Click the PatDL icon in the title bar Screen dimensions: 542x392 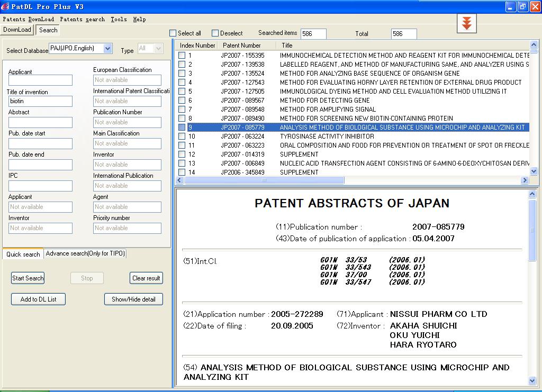coord(5,6)
